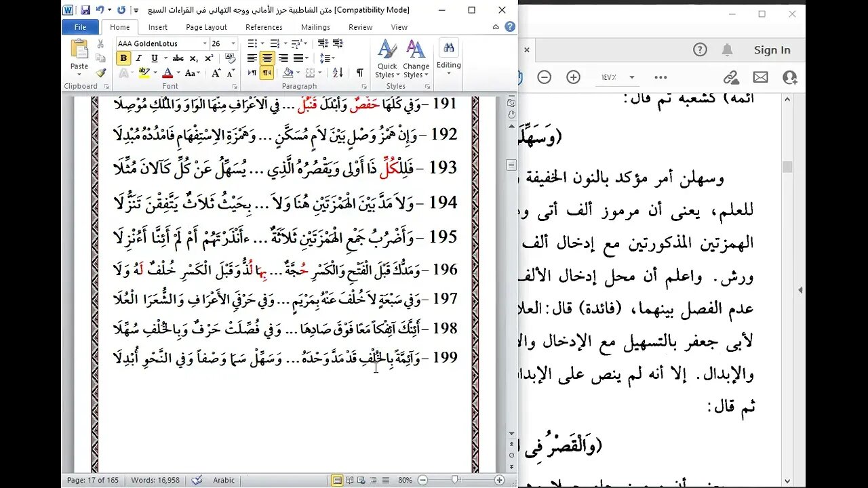This screenshot has width=868, height=488.
Task: Select the Format Painter brush
Action: click(100, 73)
